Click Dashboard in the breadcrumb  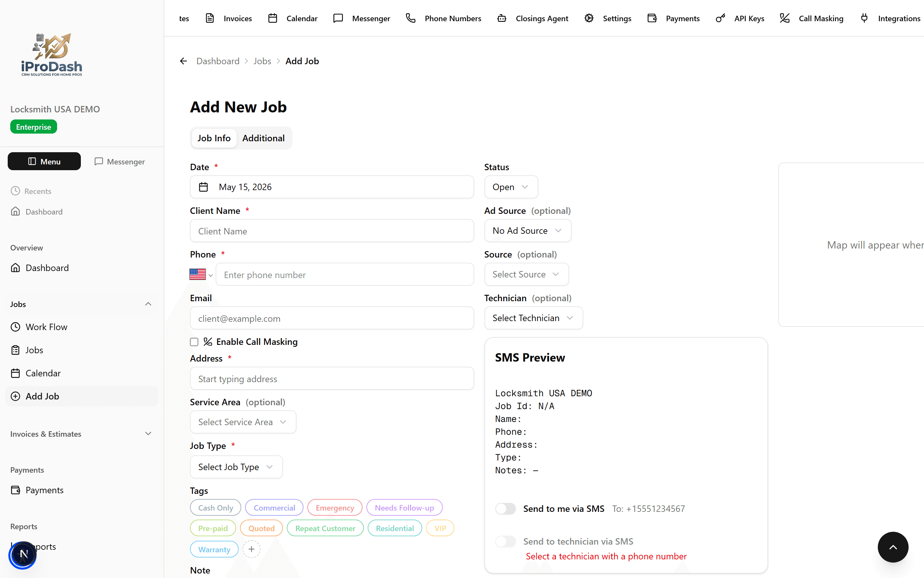218,61
